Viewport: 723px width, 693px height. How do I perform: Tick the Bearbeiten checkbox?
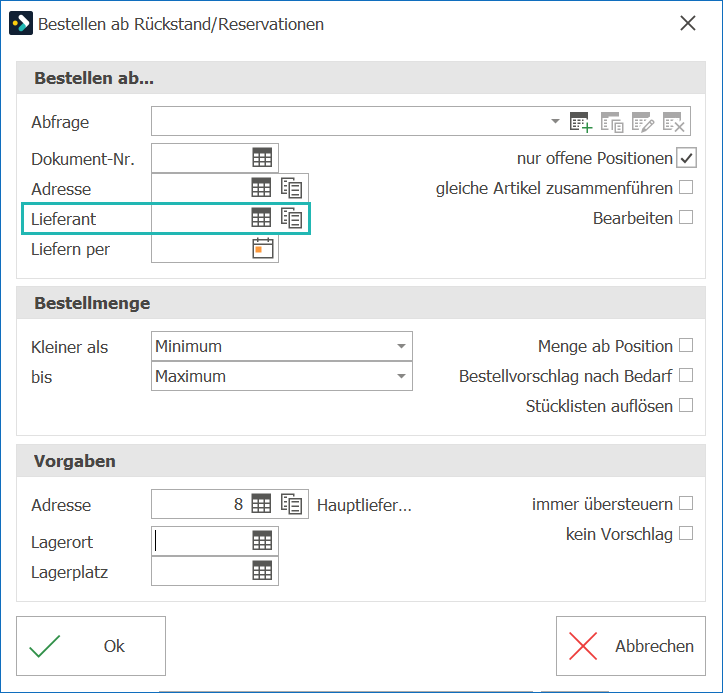[686, 217]
